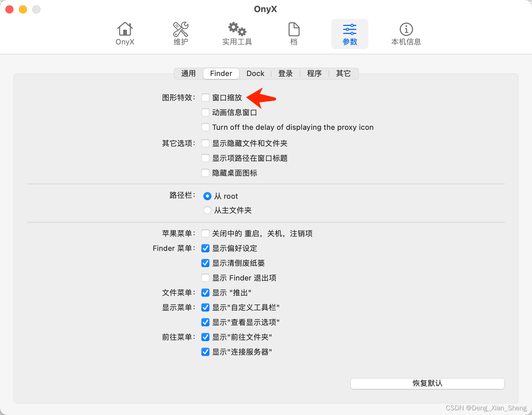Uncheck 显示 "推出" checkbox
Image resolution: width=532 pixels, height=415 pixels.
pyautogui.click(x=205, y=293)
